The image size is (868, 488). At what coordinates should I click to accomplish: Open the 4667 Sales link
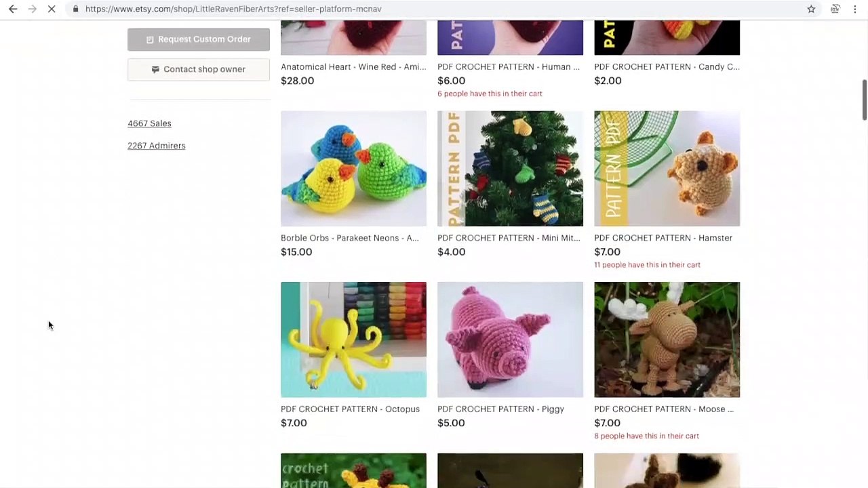pyautogui.click(x=149, y=123)
